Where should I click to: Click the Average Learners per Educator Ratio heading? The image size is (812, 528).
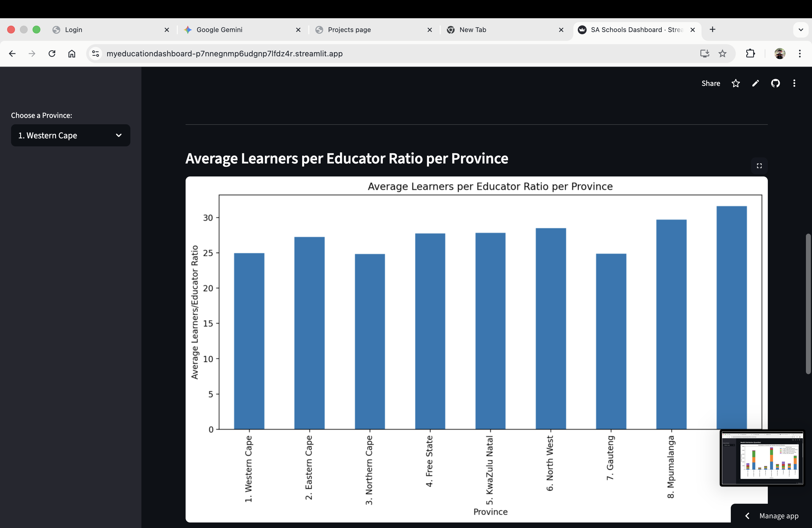[x=347, y=159]
